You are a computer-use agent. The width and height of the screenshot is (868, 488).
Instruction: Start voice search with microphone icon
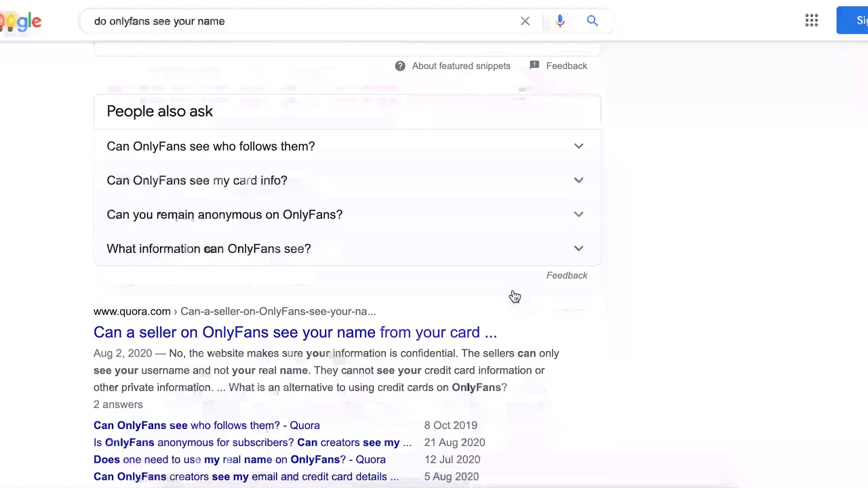tap(560, 21)
